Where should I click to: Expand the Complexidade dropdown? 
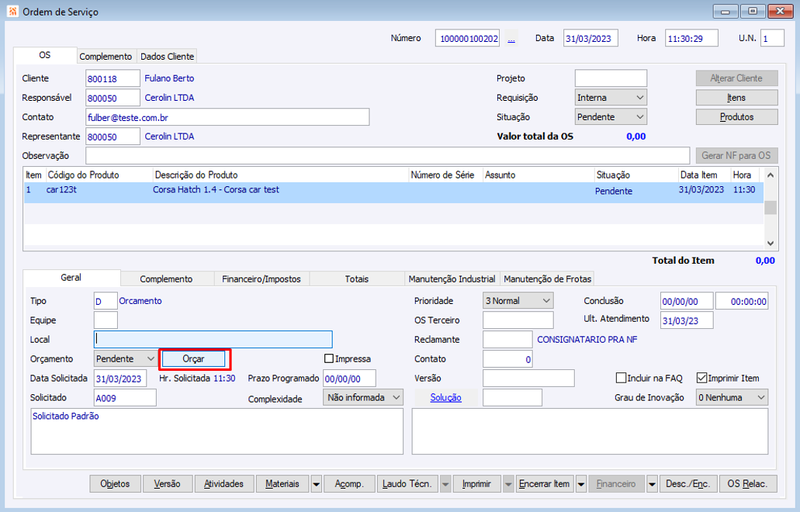(x=396, y=397)
